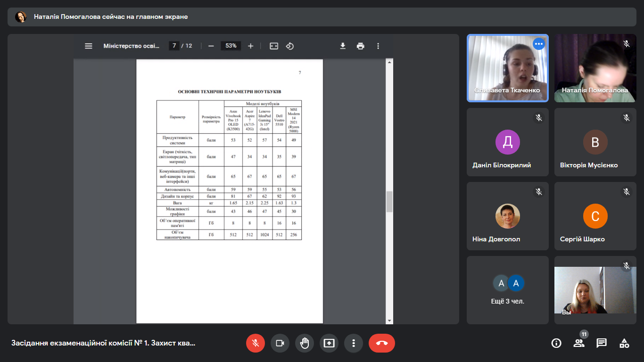Click the value 1024 in the table

[264, 235]
